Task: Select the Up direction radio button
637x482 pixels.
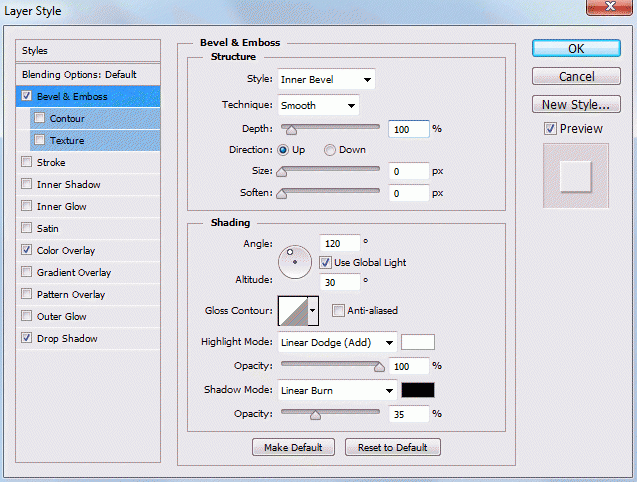Action: (x=283, y=150)
